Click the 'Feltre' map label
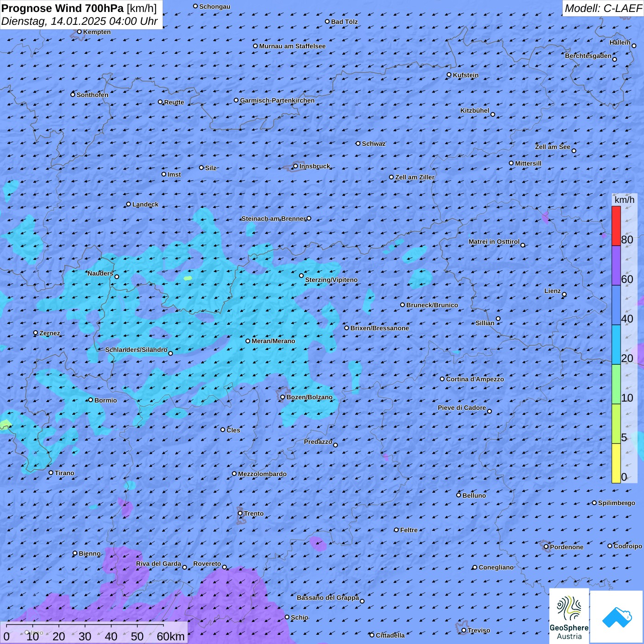The height and width of the screenshot is (644, 644). 409,530
